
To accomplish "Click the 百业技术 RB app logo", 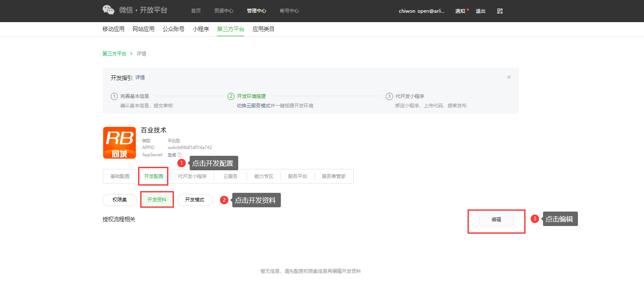I will (x=119, y=143).
